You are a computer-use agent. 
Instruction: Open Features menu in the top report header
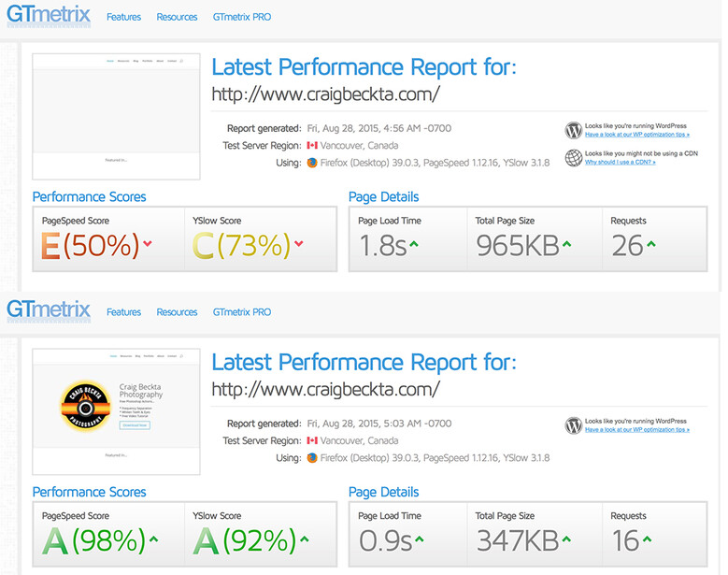pyautogui.click(x=123, y=17)
